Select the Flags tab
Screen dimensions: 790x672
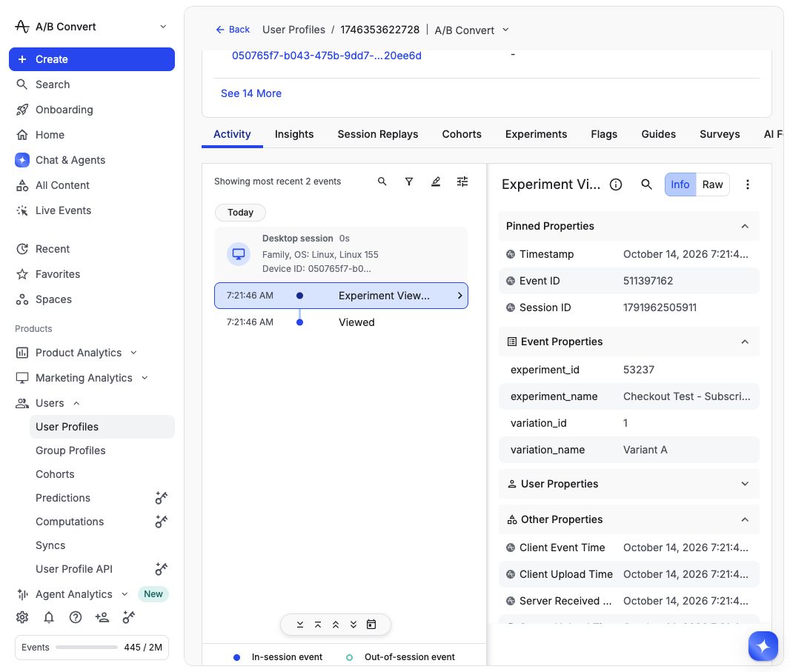(x=604, y=134)
